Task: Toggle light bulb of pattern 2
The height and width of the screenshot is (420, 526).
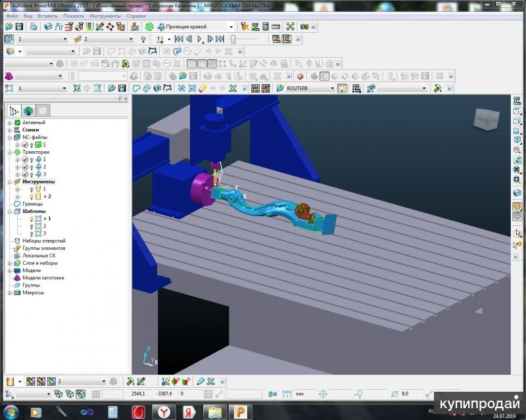Action: coord(31,226)
